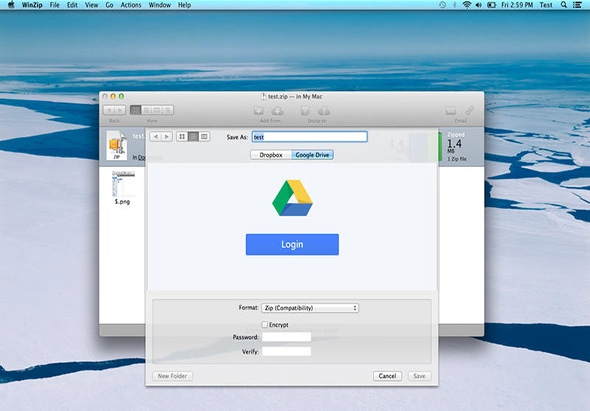The image size is (590, 411).
Task: Click the New Folder button
Action: coord(172,376)
